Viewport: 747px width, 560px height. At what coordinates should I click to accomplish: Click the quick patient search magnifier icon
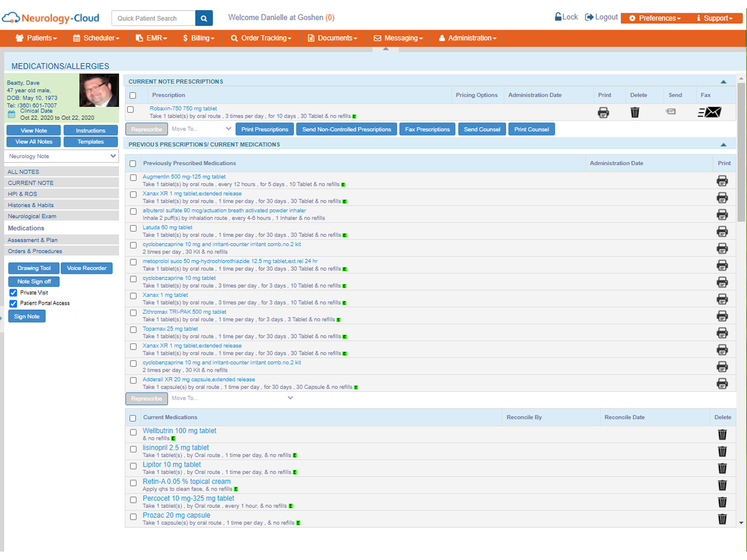coord(204,18)
